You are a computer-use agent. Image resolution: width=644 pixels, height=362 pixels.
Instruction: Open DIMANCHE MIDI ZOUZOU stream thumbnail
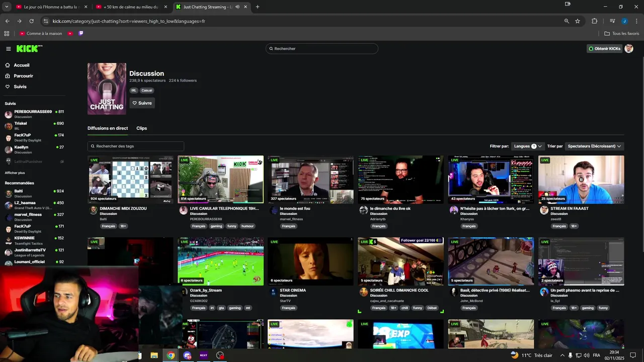[x=130, y=179]
